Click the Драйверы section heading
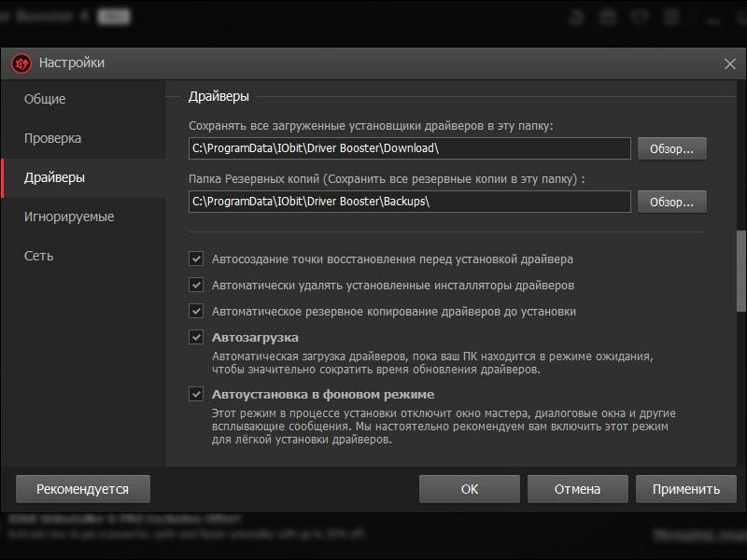The width and height of the screenshot is (747, 560). click(x=218, y=97)
